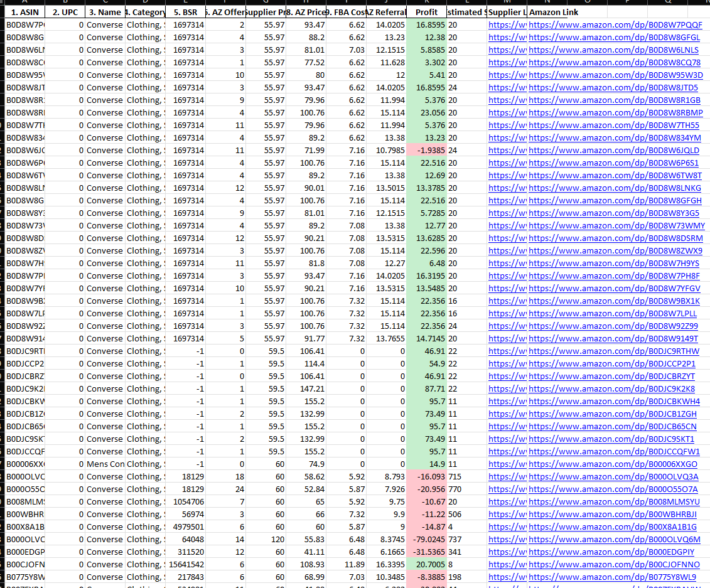The image size is (710, 588).
Task: Select estimated sales cell showing 770
Action: tap(467, 489)
